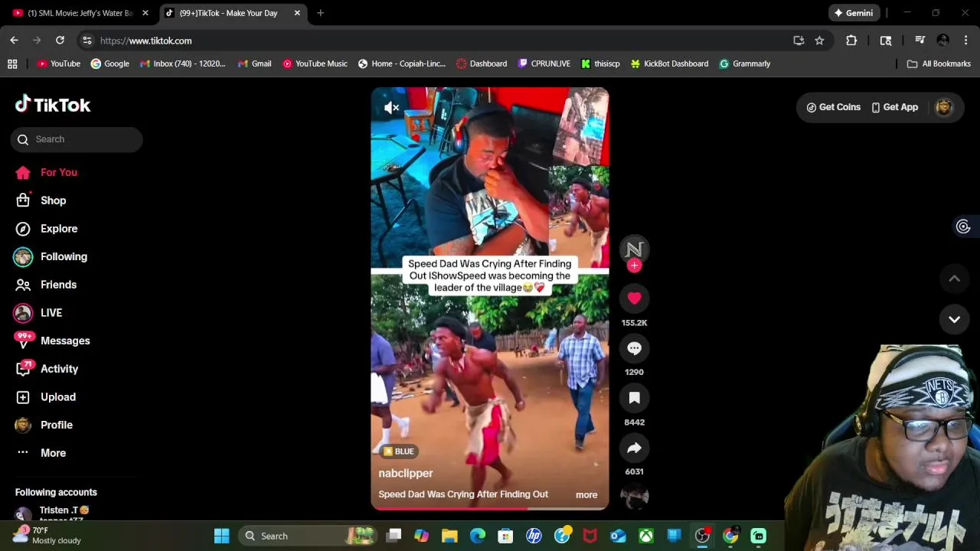Open Microsoft Edge from taskbar

point(478,536)
